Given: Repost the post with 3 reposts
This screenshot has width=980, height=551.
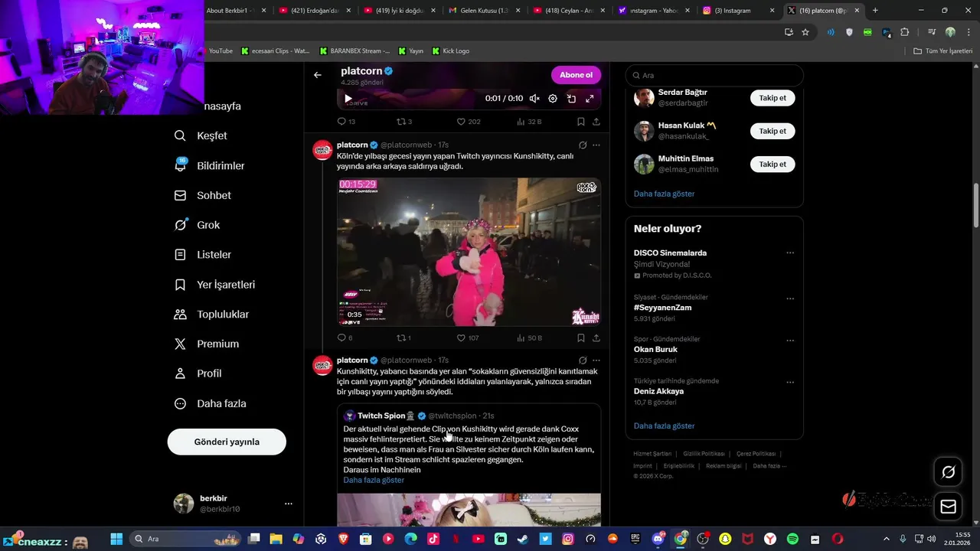Looking at the screenshot, I should tap(403, 122).
